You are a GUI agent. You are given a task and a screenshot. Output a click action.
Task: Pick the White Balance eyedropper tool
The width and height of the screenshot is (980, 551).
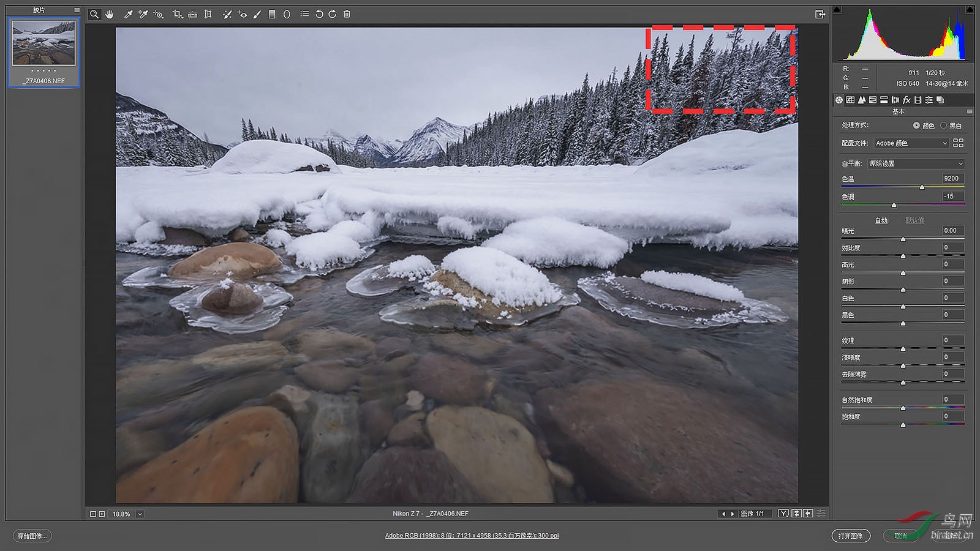(x=128, y=14)
